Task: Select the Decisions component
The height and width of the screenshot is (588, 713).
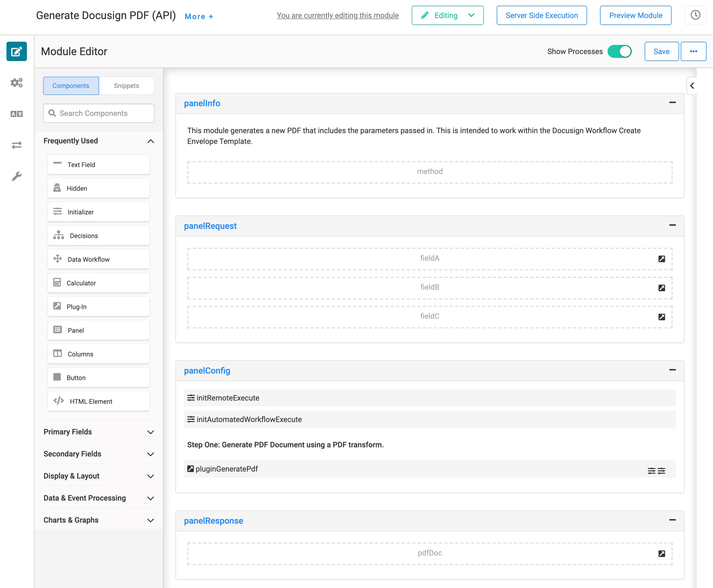Action: tap(98, 236)
